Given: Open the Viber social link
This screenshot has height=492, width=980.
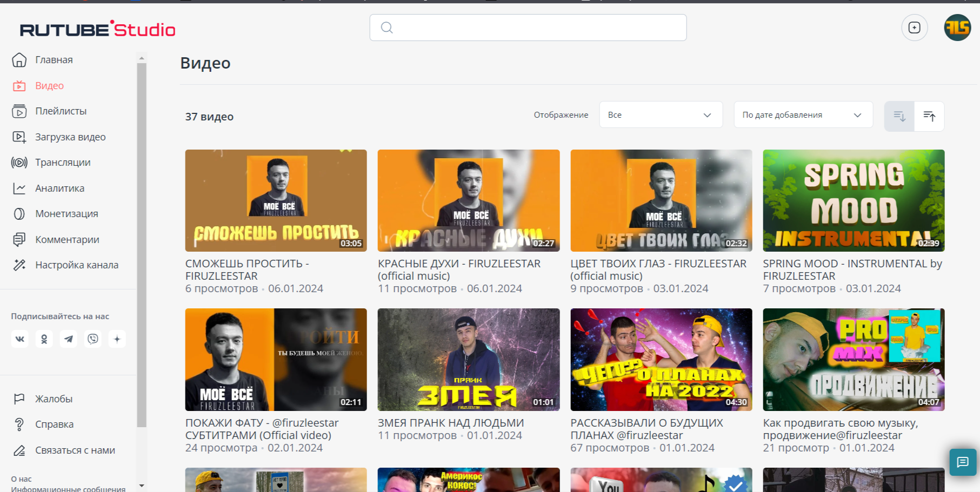Looking at the screenshot, I should coord(93,339).
